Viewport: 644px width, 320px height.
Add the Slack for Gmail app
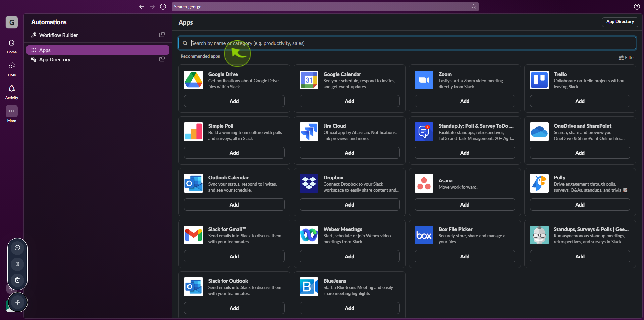(x=234, y=256)
